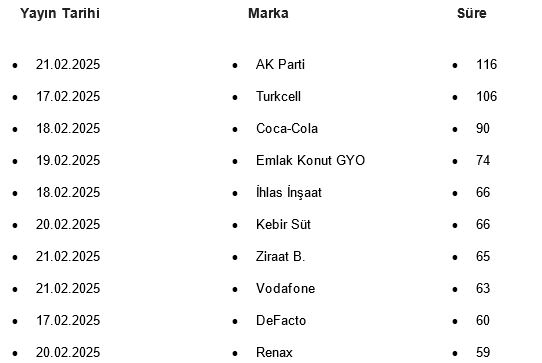Image resolution: width=542 pixels, height=363 pixels.
Task: Select the Vodafone brand entry
Action: tap(286, 288)
